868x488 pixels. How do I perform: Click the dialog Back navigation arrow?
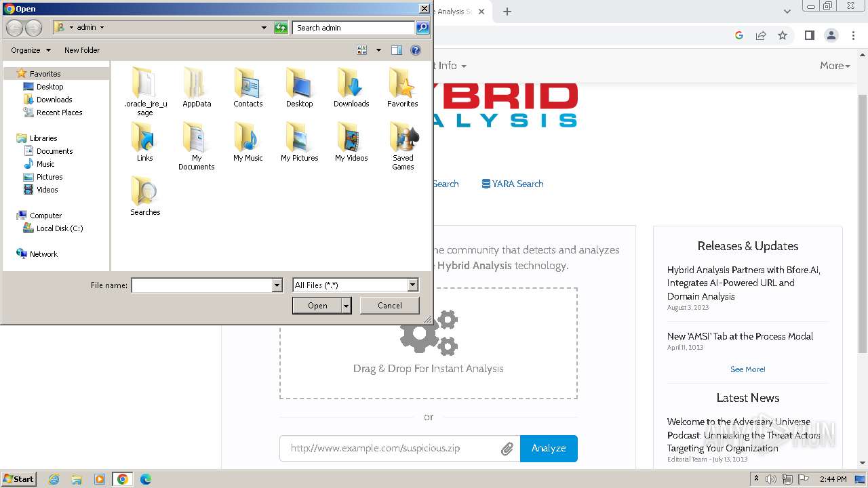point(15,28)
